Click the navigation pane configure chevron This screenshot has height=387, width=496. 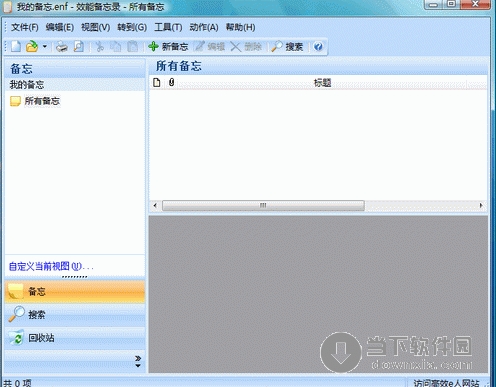point(138,361)
